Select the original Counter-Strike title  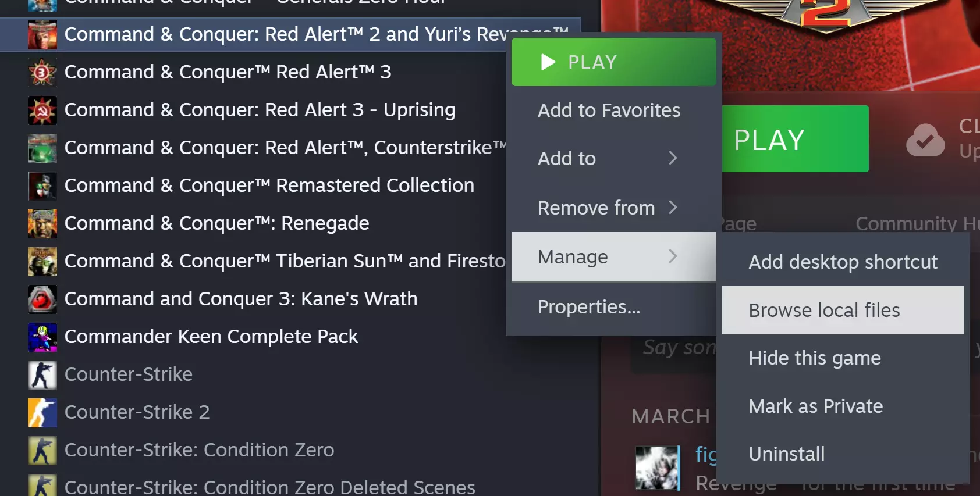click(129, 374)
